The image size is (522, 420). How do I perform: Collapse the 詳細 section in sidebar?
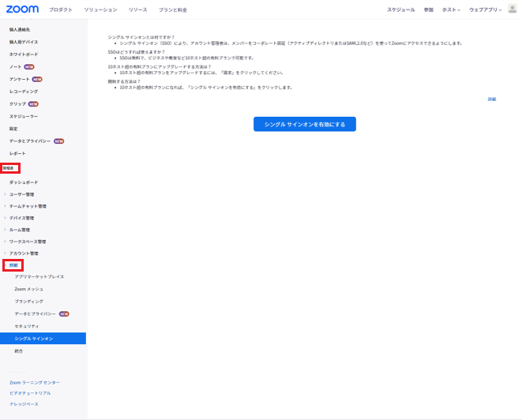click(x=13, y=265)
